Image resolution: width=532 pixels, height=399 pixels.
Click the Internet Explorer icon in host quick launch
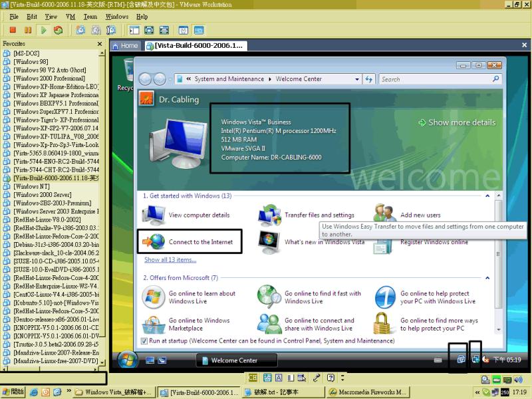[x=34, y=392]
